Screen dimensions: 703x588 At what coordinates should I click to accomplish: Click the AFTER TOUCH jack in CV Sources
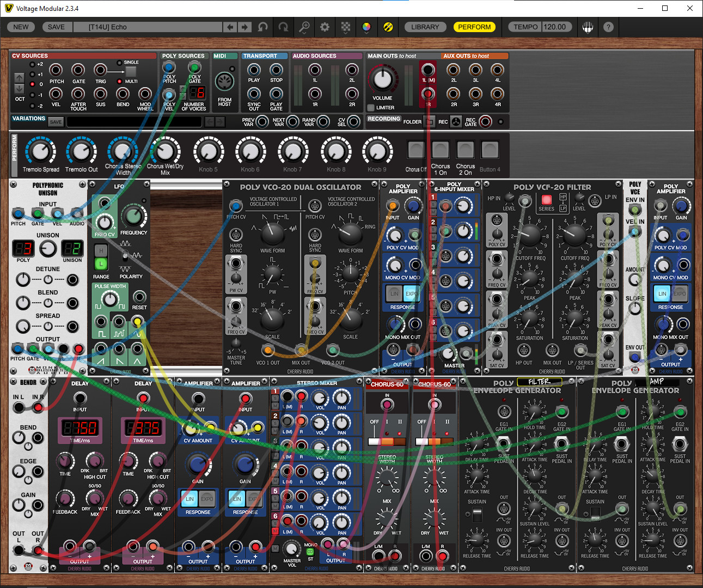point(78,94)
